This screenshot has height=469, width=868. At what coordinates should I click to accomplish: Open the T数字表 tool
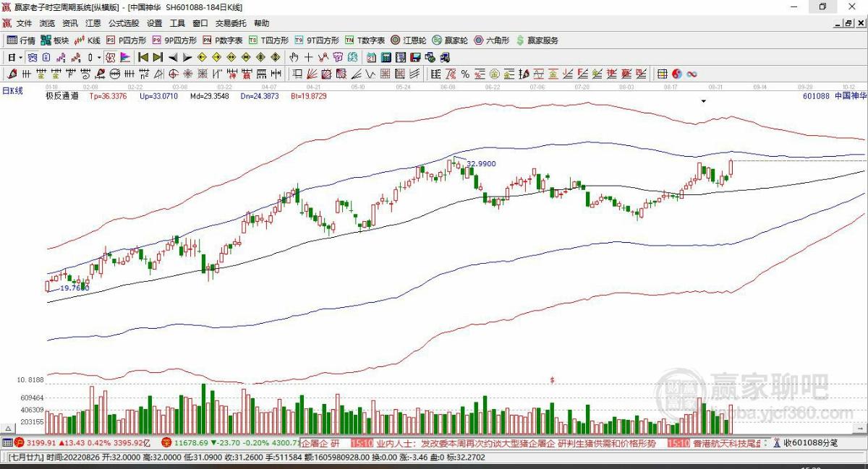365,40
